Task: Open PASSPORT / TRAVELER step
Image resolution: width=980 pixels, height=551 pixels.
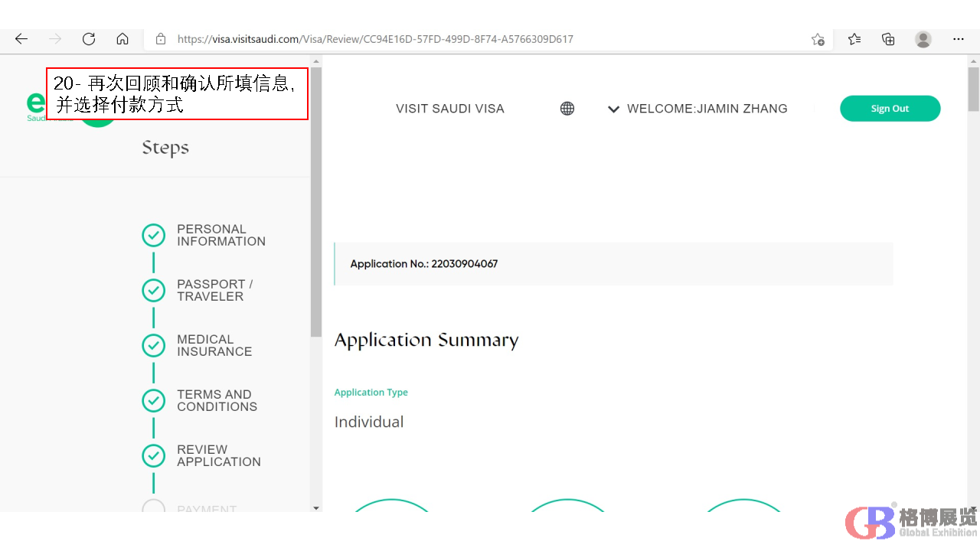Action: click(x=214, y=290)
